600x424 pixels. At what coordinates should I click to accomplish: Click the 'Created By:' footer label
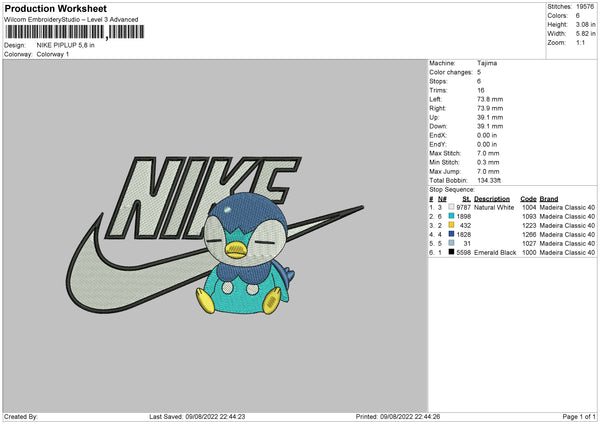click(x=21, y=417)
